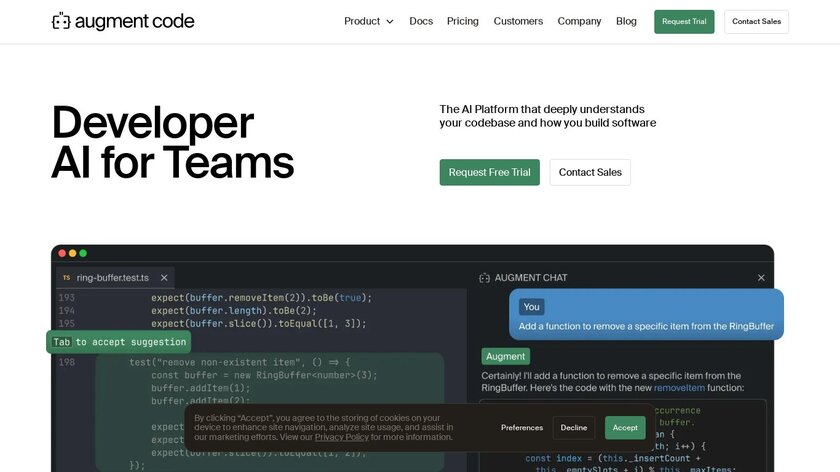Go to the Pricing page
Image resolution: width=840 pixels, height=472 pixels.
[462, 21]
